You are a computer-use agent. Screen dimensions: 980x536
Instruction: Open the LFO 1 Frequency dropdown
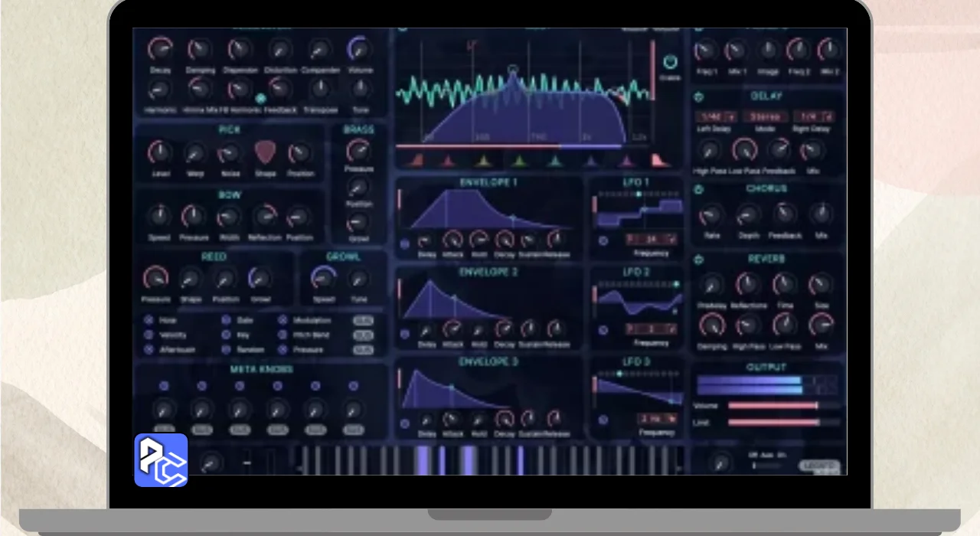(x=652, y=239)
